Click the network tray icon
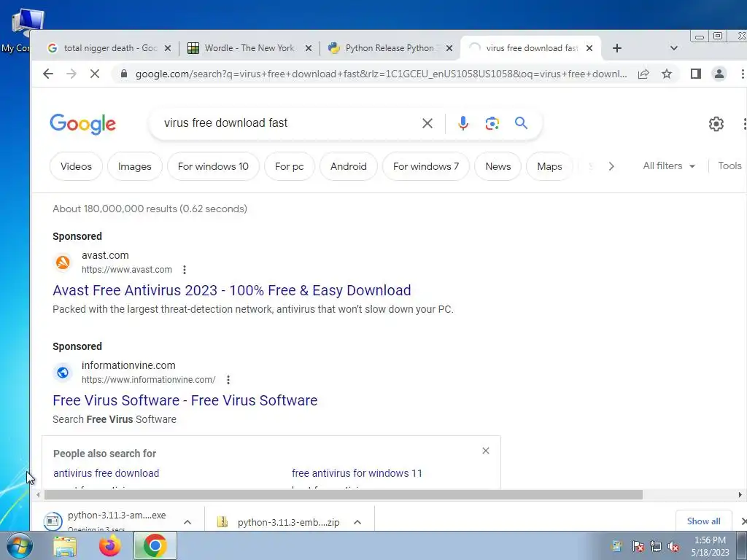The image size is (747, 560). click(656, 546)
